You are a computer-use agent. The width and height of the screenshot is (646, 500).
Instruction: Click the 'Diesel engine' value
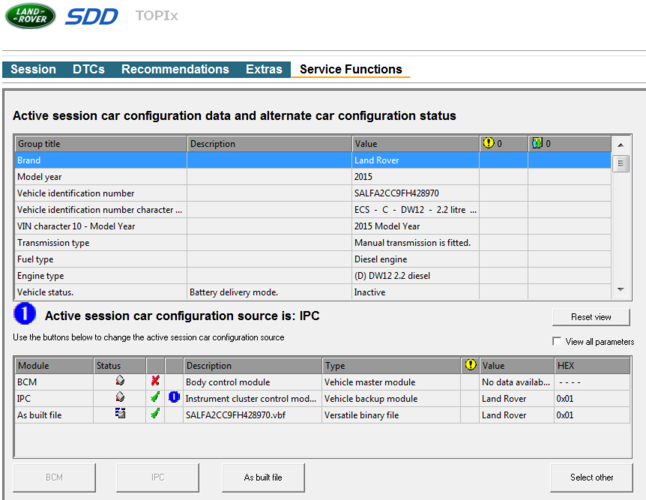click(x=381, y=259)
